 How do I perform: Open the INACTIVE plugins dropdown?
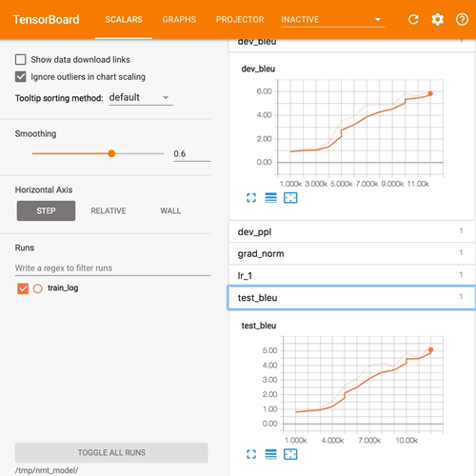tap(332, 20)
